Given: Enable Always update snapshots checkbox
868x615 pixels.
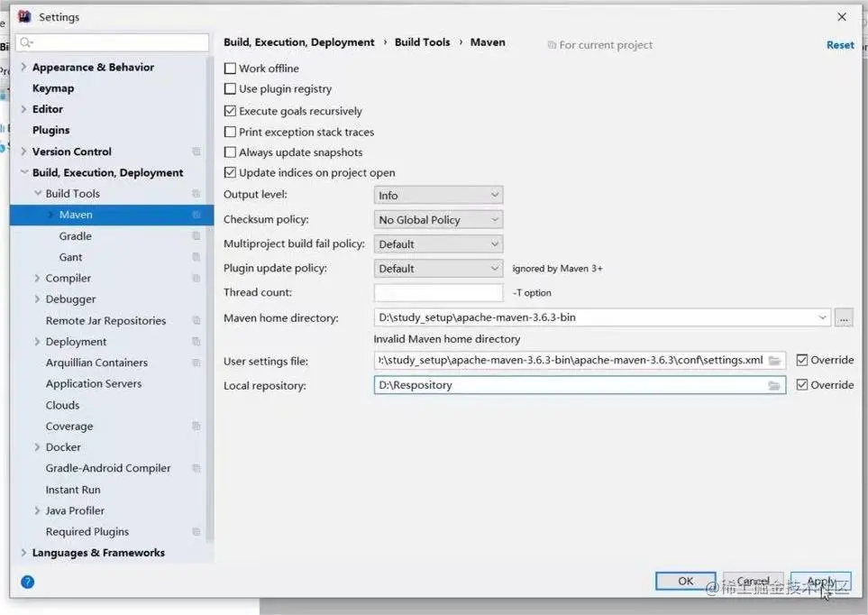Looking at the screenshot, I should pyautogui.click(x=230, y=151).
